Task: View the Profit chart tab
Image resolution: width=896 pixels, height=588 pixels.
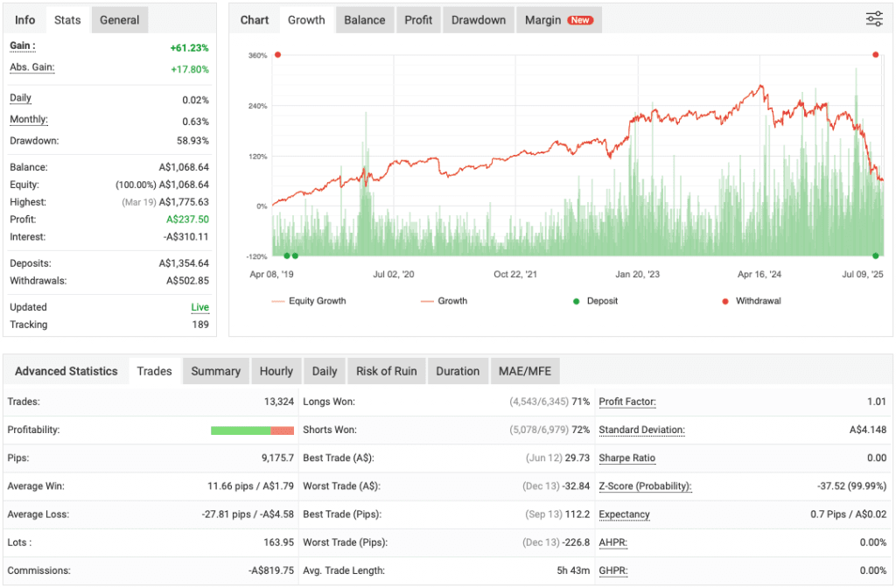Action: click(x=417, y=19)
